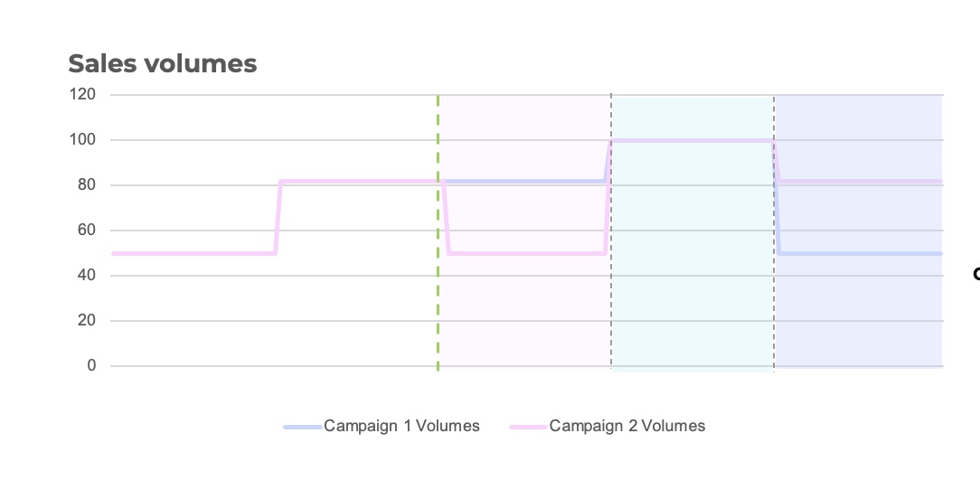This screenshot has width=980, height=490.
Task: Click the 120 y-axis label
Action: pos(82,94)
